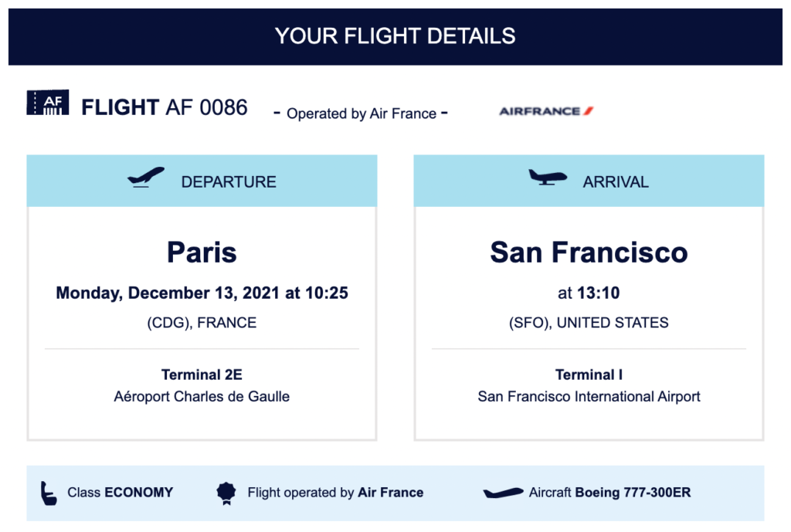The height and width of the screenshot is (532, 791).
Task: Click the San Francisco arrival city name
Action: point(589,252)
